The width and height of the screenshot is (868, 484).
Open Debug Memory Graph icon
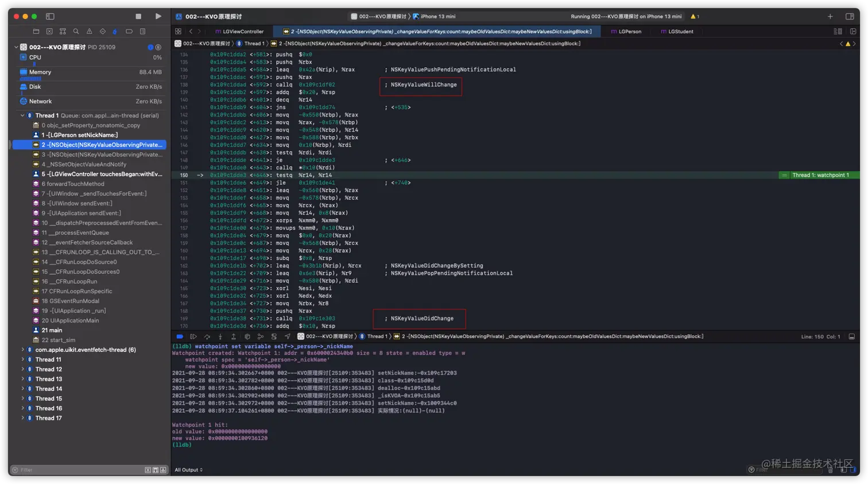point(261,336)
